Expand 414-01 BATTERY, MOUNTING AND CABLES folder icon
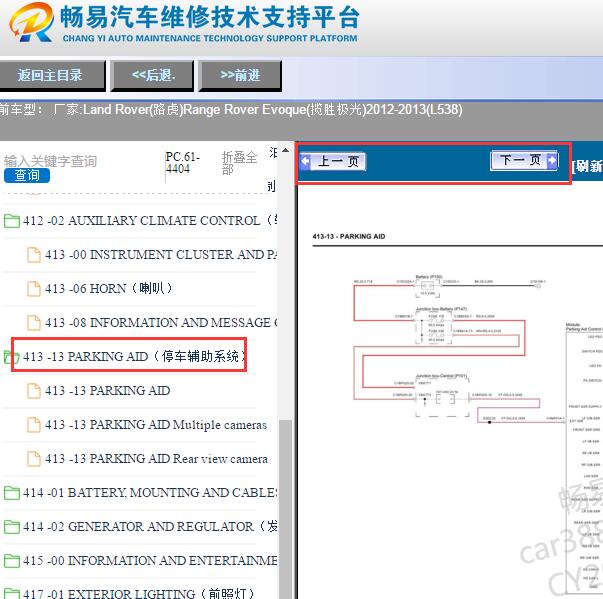Image resolution: width=603 pixels, height=599 pixels. [12, 493]
